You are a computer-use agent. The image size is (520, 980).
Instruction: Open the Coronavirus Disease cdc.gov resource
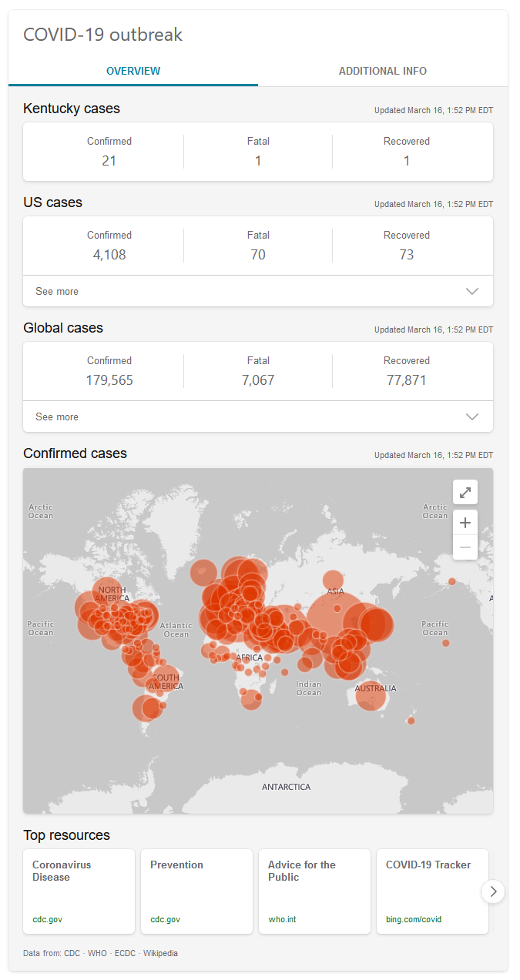pos(79,891)
